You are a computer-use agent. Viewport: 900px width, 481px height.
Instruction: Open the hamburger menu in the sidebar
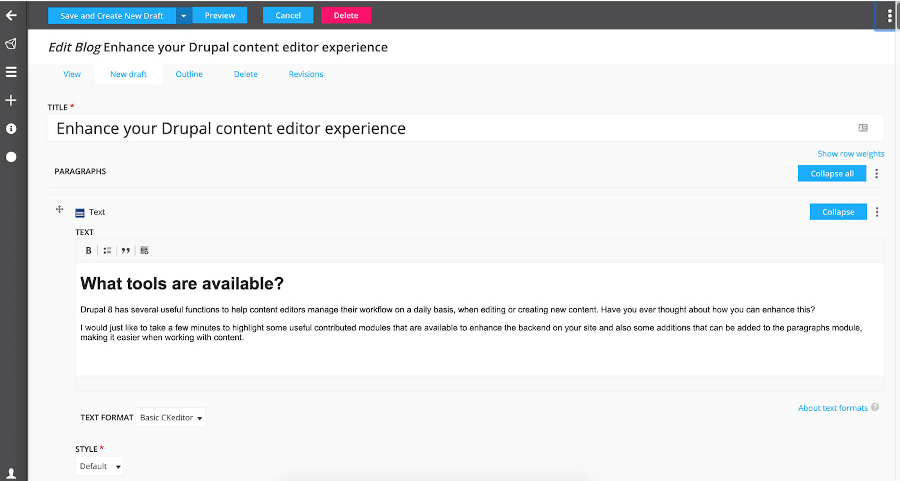coord(11,72)
